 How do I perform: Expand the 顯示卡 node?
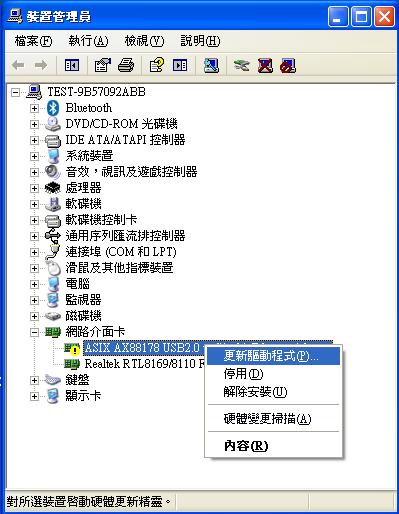(34, 396)
